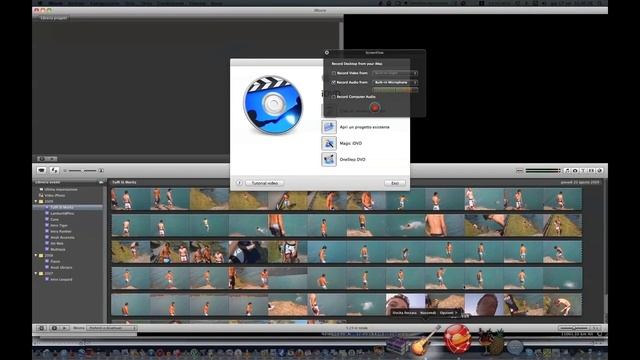Open the music and sound effects browser icon
640x360 pixels.
pos(567,170)
